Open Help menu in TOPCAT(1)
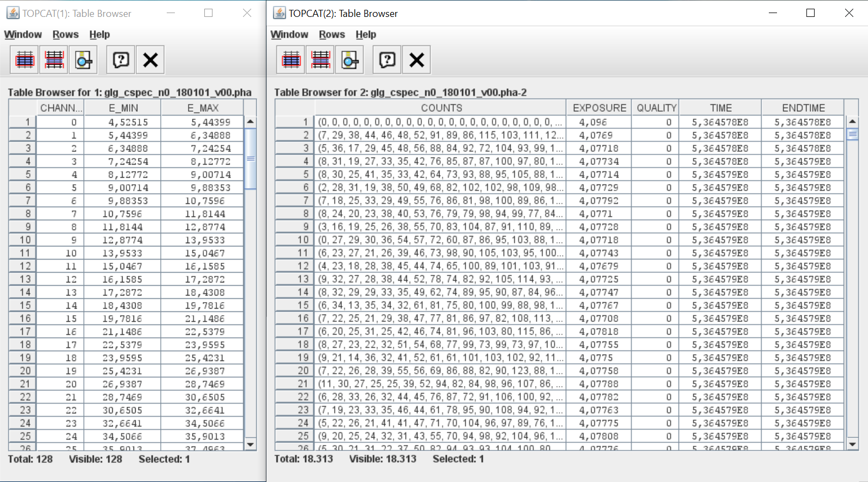Screen dimensions: 868x482 [x=100, y=34]
